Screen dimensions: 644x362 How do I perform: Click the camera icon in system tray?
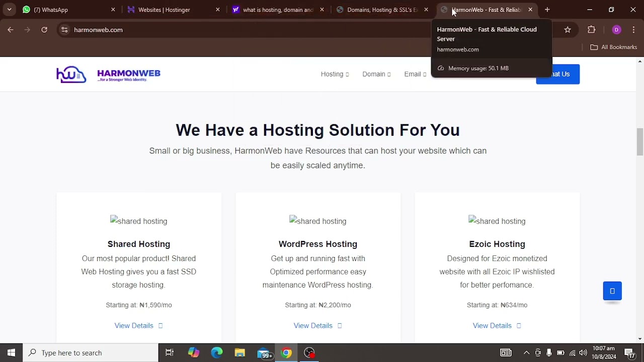click(538, 352)
